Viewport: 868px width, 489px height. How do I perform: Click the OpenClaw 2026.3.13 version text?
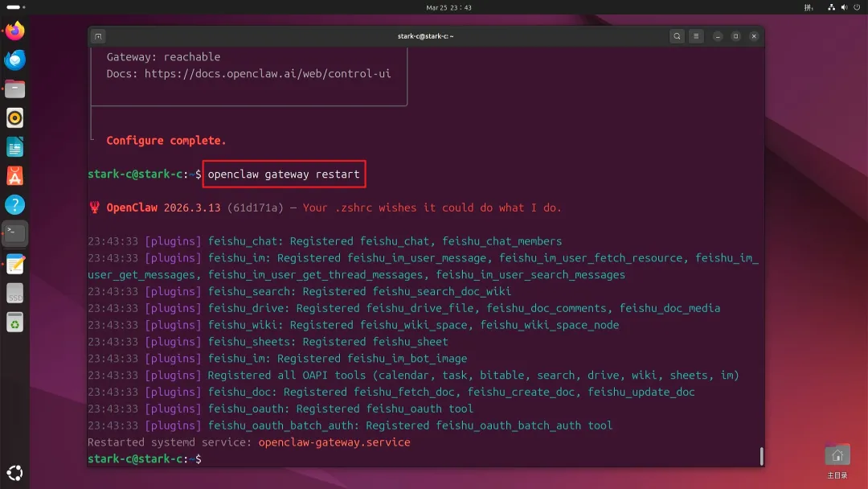(163, 208)
